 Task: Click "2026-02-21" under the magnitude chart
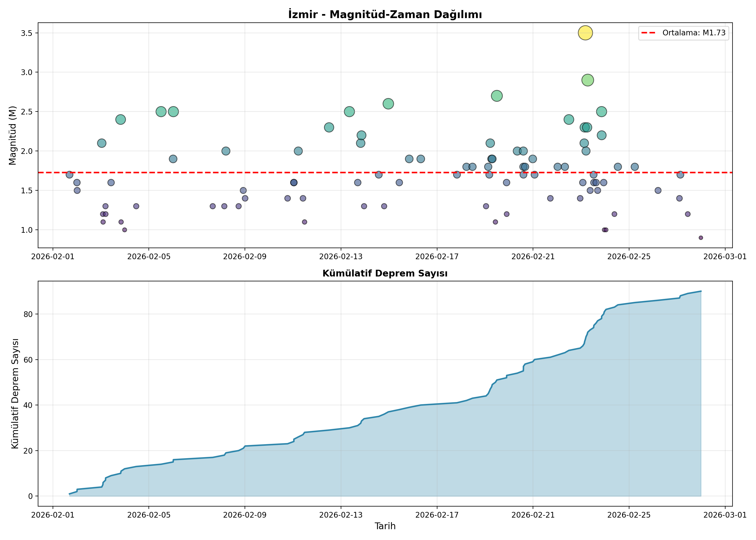(x=533, y=257)
